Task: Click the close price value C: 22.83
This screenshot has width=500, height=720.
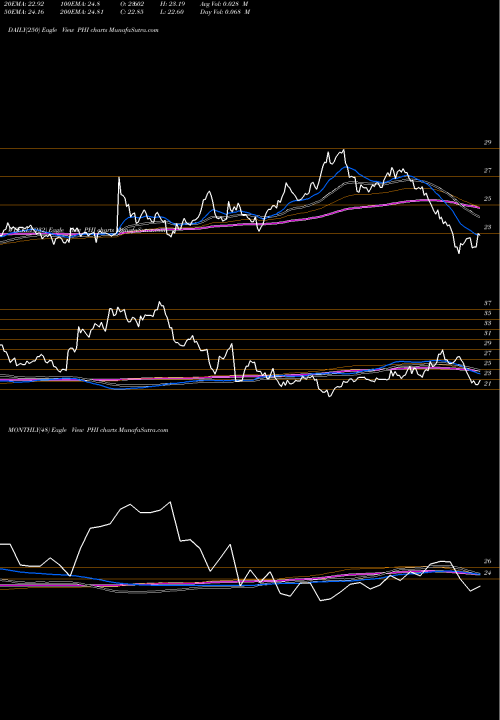Action: [132, 12]
